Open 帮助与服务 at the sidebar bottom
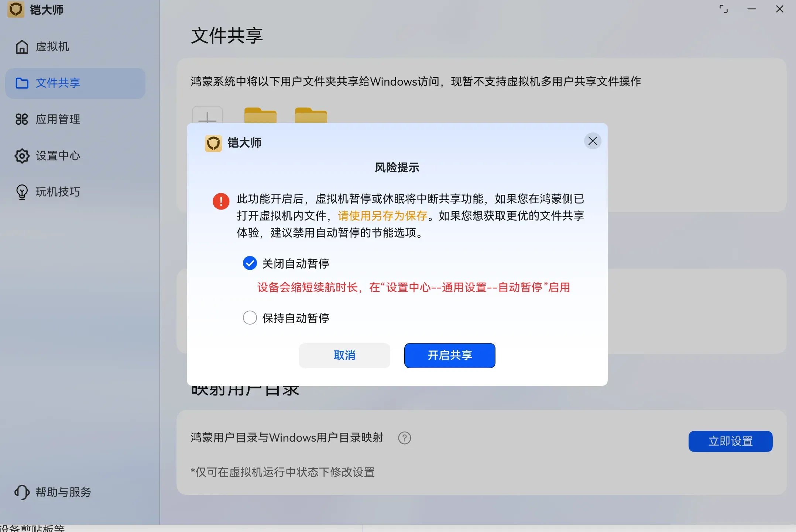 pos(75,492)
